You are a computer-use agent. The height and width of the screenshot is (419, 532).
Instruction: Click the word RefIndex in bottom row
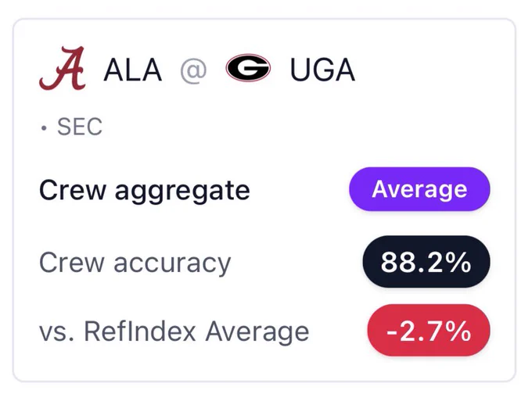pyautogui.click(x=140, y=331)
